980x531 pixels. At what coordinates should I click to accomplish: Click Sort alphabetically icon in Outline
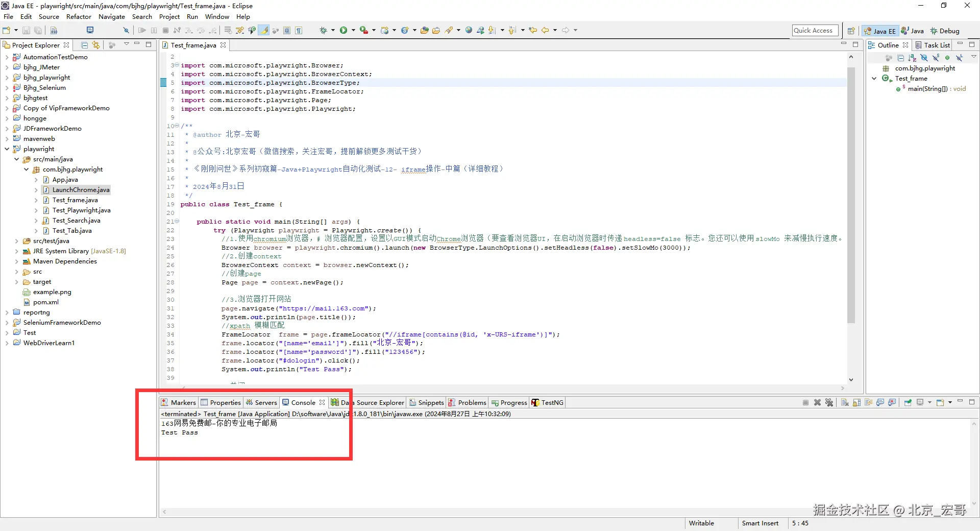pyautogui.click(x=912, y=58)
